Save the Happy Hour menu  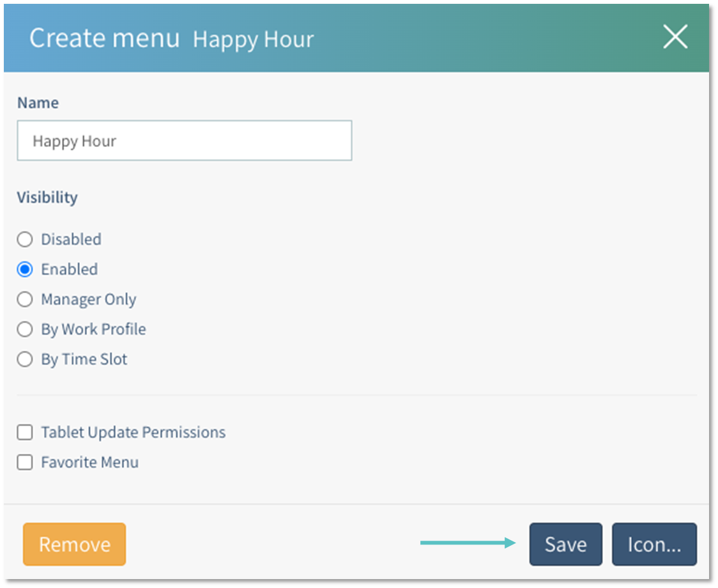pos(565,545)
